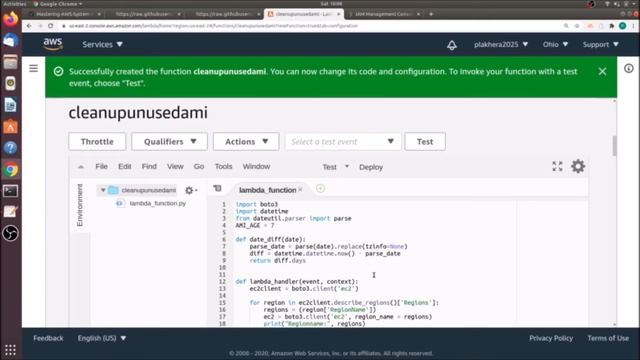The image size is (640, 360).
Task: Click the cleanupunusedami function title
Action: click(x=138, y=113)
